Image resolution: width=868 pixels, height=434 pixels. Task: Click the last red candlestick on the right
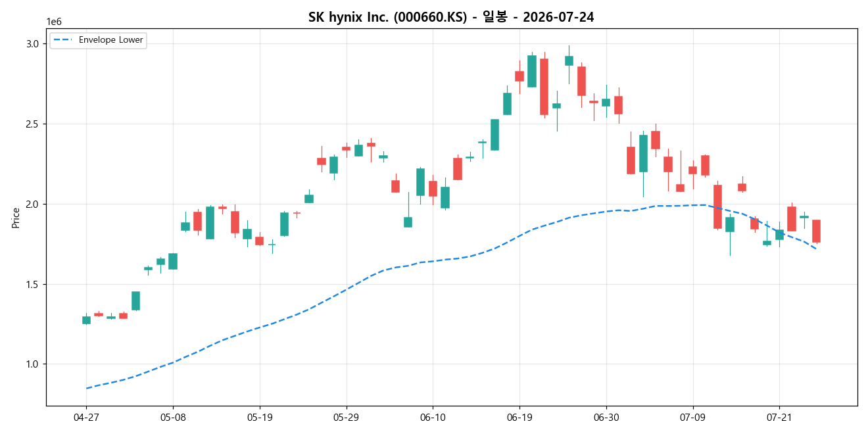point(816,231)
